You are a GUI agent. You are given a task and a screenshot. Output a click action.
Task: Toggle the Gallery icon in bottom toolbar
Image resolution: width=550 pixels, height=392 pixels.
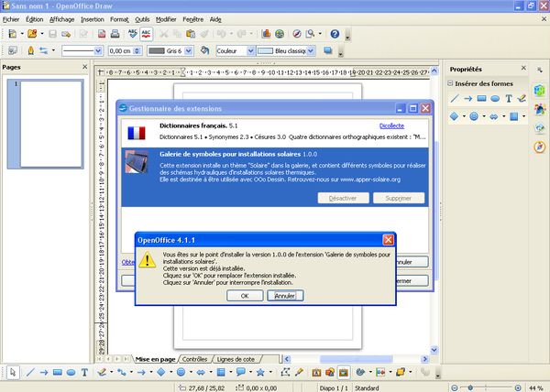pyautogui.click(x=344, y=373)
